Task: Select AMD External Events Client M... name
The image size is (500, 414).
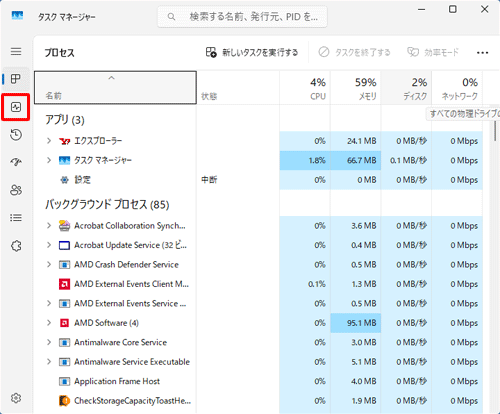Action: coord(131,284)
